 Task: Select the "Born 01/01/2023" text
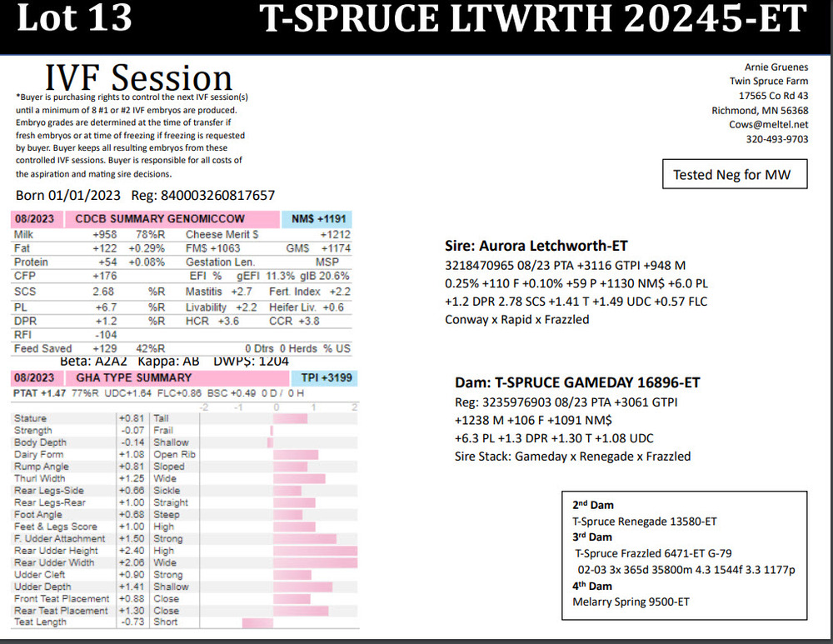coord(68,196)
